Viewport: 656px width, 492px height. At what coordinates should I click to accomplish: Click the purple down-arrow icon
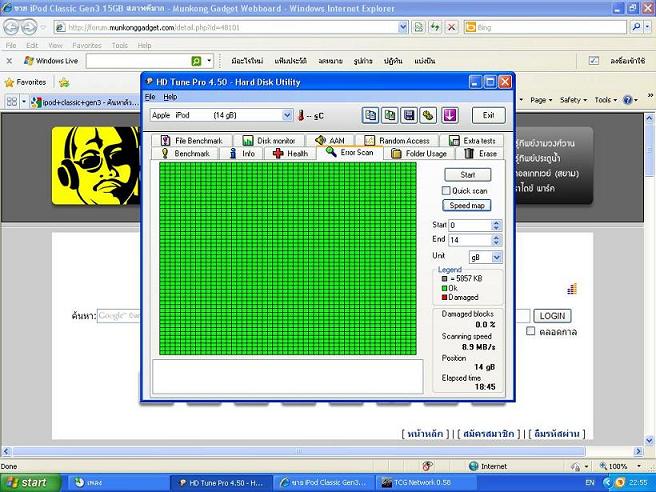[x=449, y=115]
